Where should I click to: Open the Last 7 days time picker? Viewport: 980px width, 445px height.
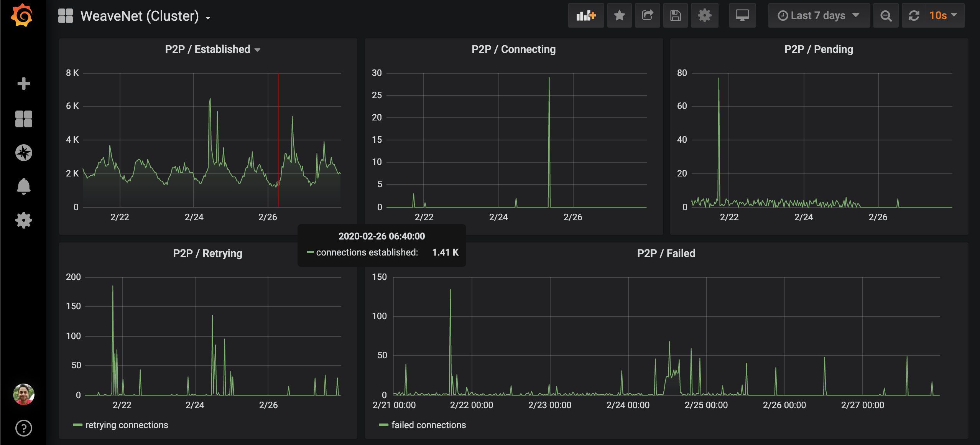tap(819, 16)
